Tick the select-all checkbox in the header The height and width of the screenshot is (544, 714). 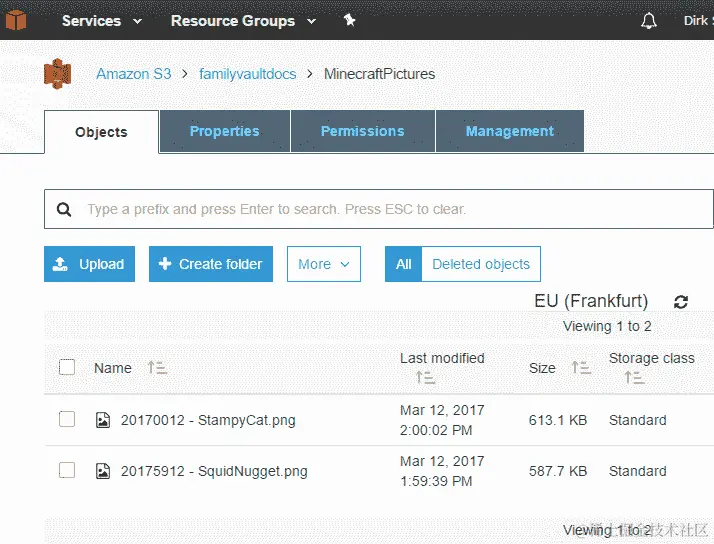[x=67, y=367]
